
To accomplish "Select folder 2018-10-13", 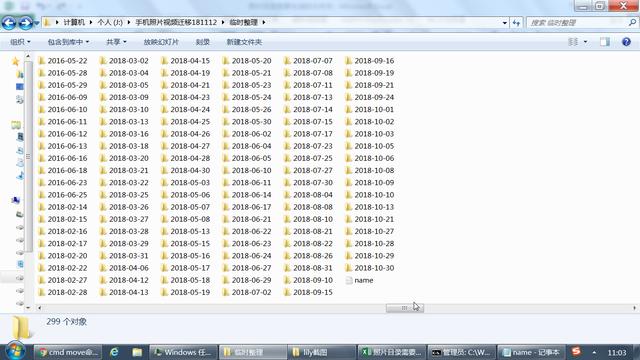I will 370,207.
